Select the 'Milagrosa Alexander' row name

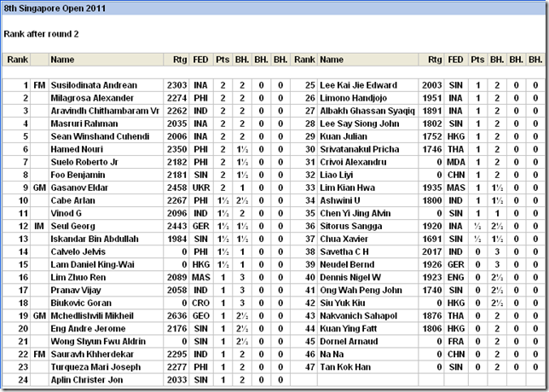pyautogui.click(x=92, y=98)
